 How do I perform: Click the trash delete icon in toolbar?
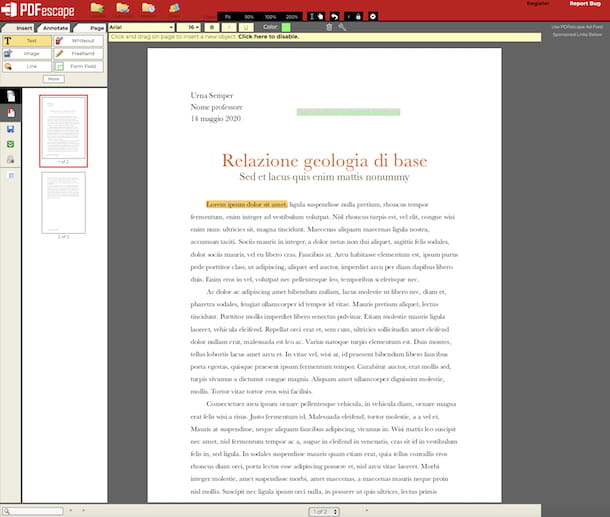point(329,27)
